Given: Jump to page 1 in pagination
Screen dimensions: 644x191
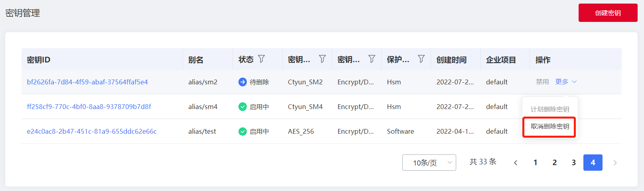Looking at the screenshot, I should (x=535, y=162).
